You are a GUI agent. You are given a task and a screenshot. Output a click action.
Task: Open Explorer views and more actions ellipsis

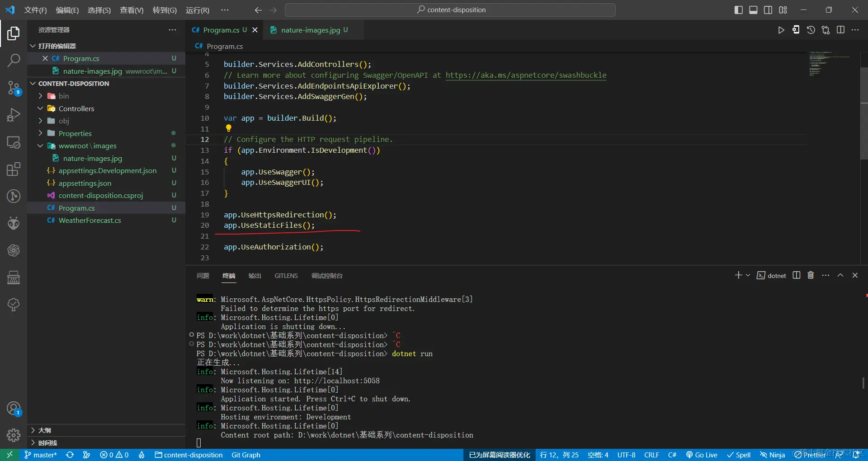click(172, 30)
